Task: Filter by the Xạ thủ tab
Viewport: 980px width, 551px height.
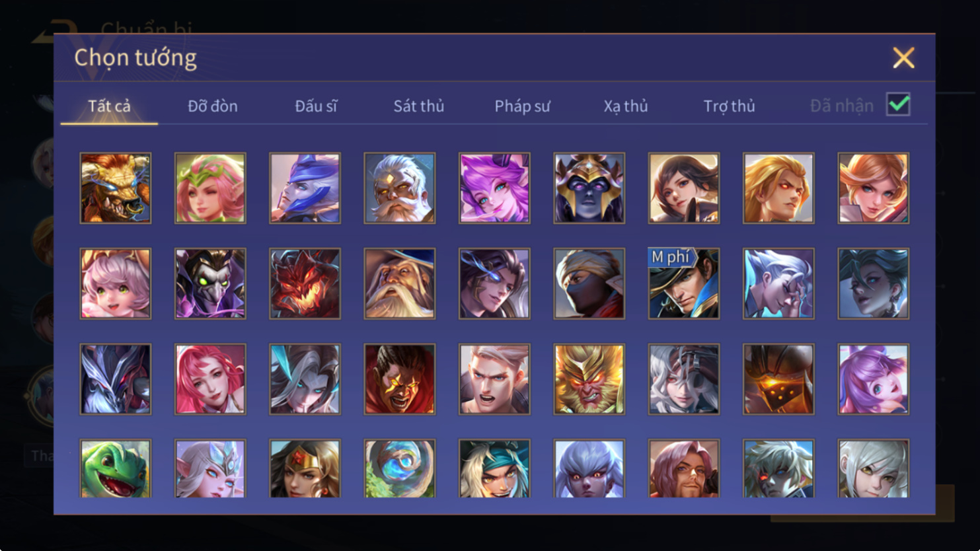Action: [x=626, y=106]
